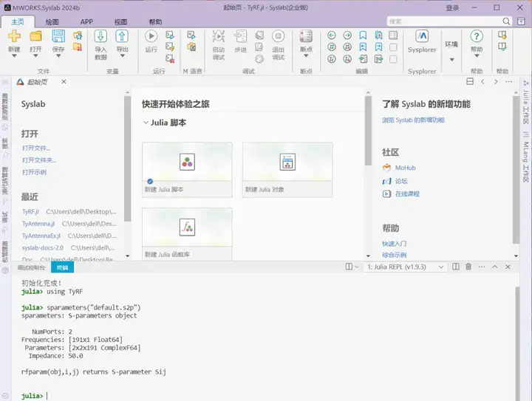Switch to the 视图 ribbon tab

[x=120, y=21]
